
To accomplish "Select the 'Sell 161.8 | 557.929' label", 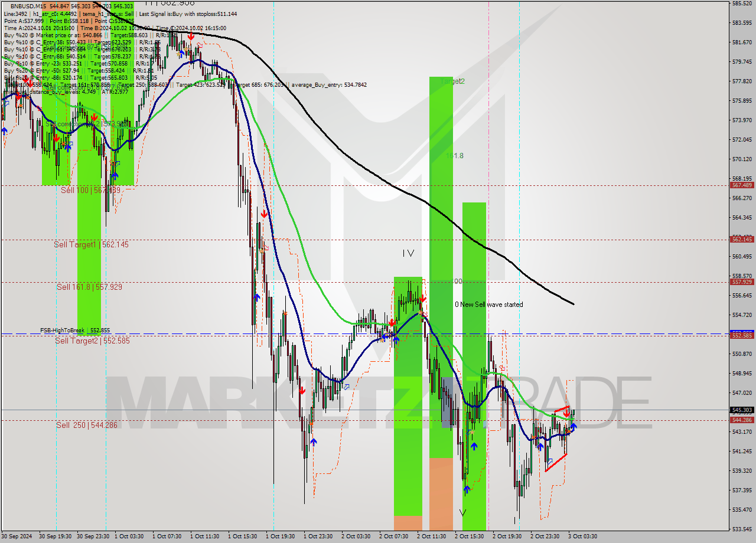I will [89, 287].
